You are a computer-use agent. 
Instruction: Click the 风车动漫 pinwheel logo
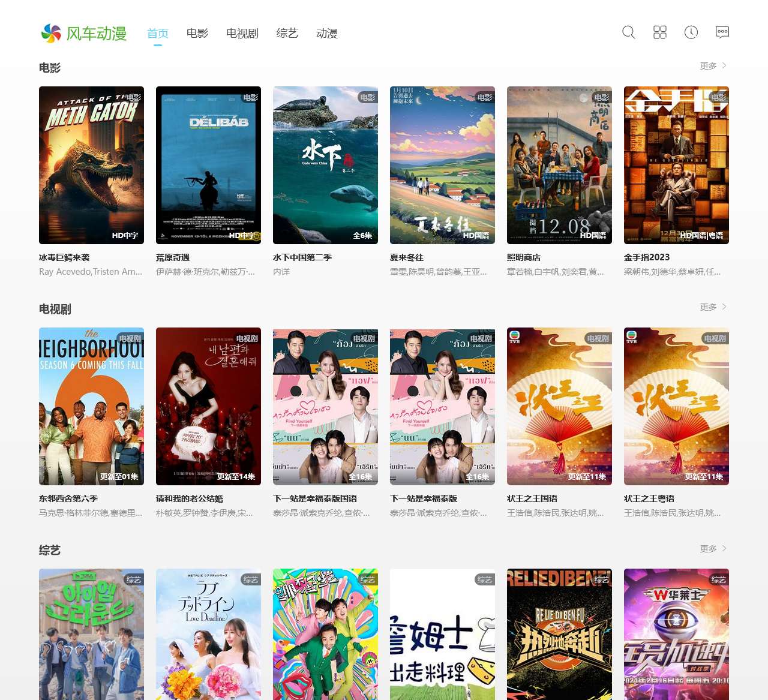pos(83,34)
